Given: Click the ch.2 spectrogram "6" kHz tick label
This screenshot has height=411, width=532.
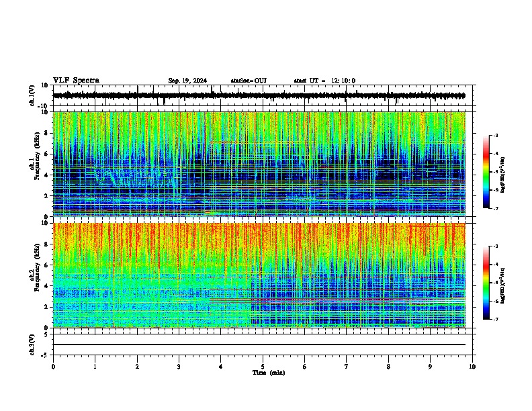Looking at the screenshot, I should 47,265.
